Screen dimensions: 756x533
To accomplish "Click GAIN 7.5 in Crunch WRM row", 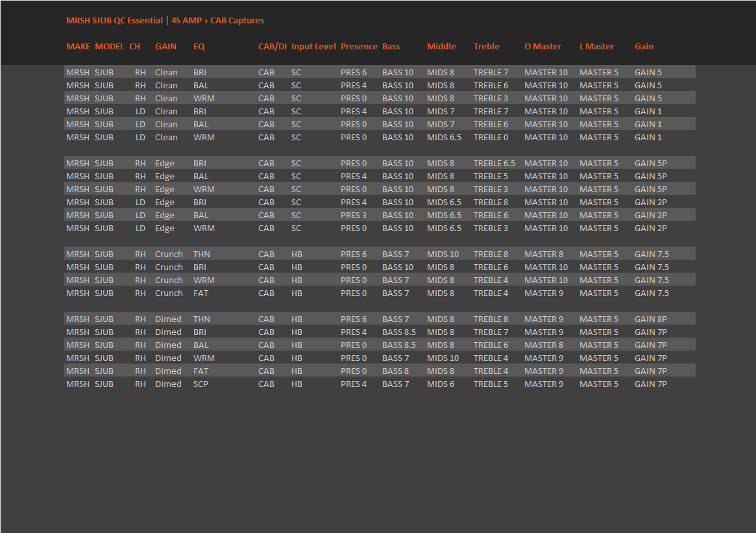I will [652, 280].
